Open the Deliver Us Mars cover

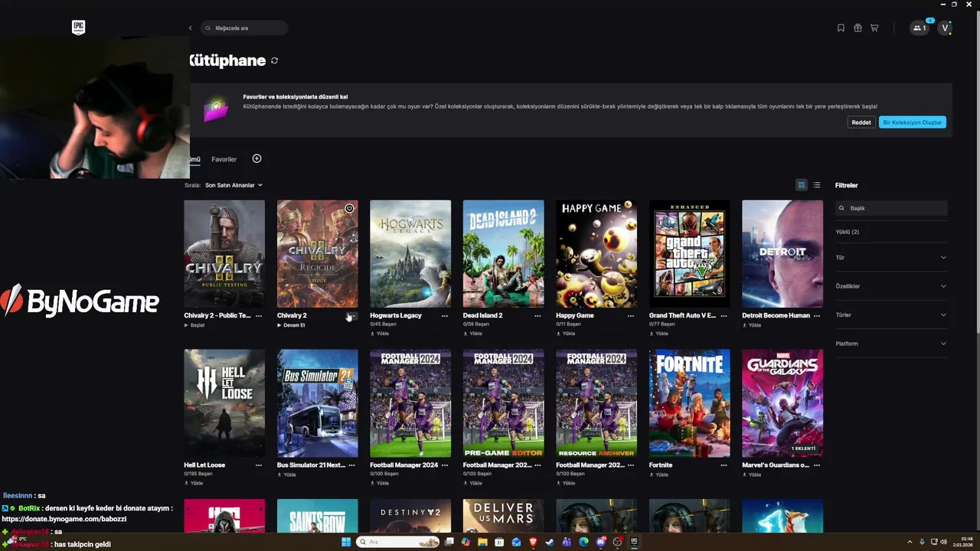click(x=503, y=516)
